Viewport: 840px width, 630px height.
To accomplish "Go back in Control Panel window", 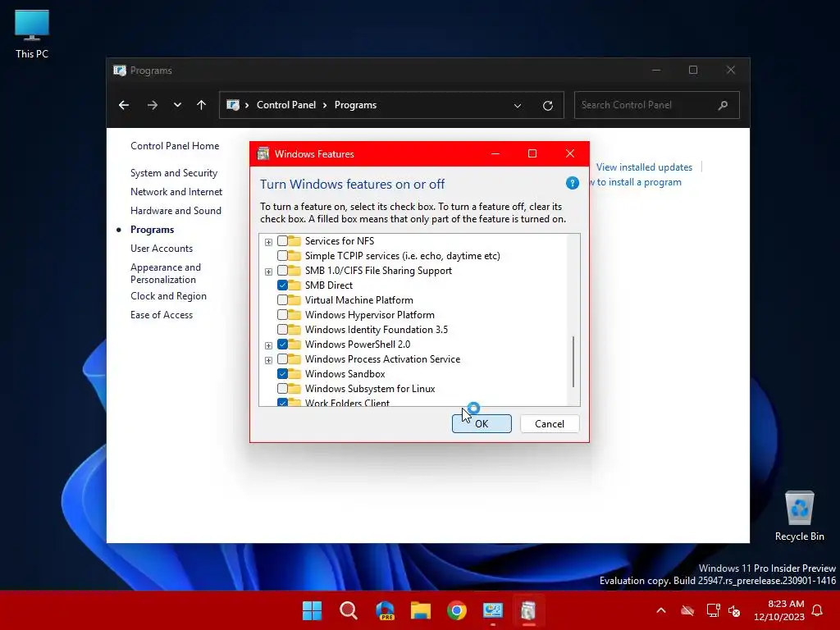I will [x=124, y=105].
